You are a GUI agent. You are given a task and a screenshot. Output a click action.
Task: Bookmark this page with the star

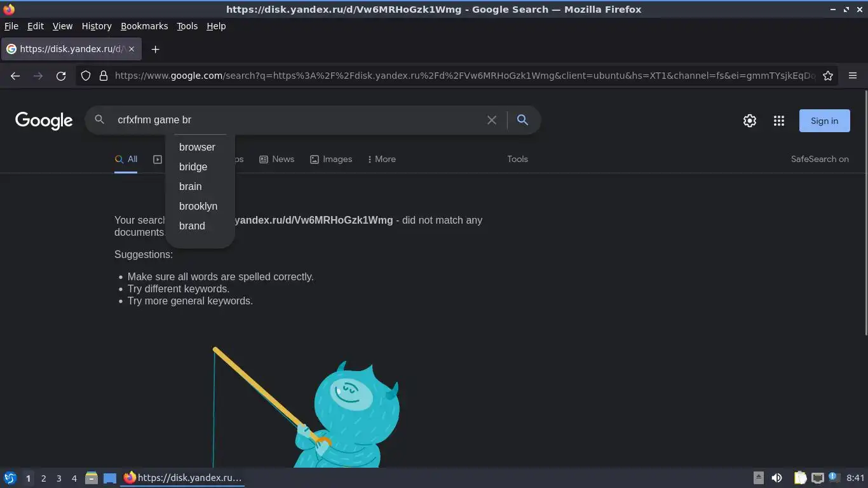pyautogui.click(x=828, y=76)
